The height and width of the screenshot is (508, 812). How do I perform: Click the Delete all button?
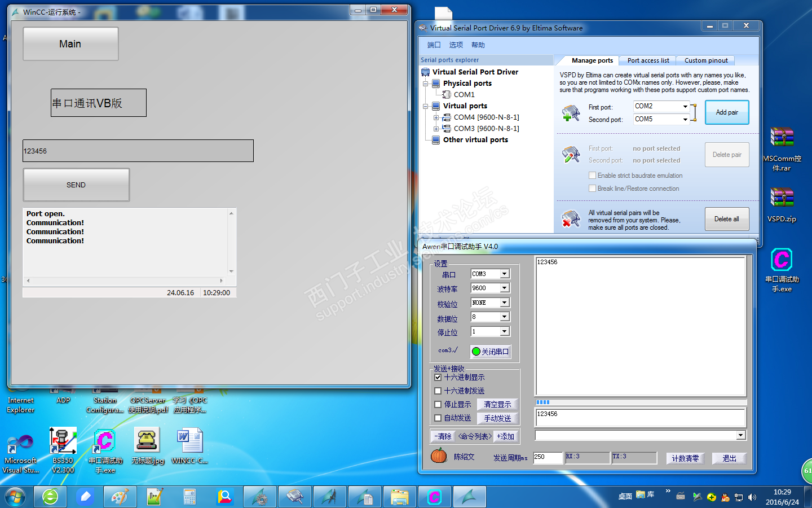pyautogui.click(x=727, y=219)
